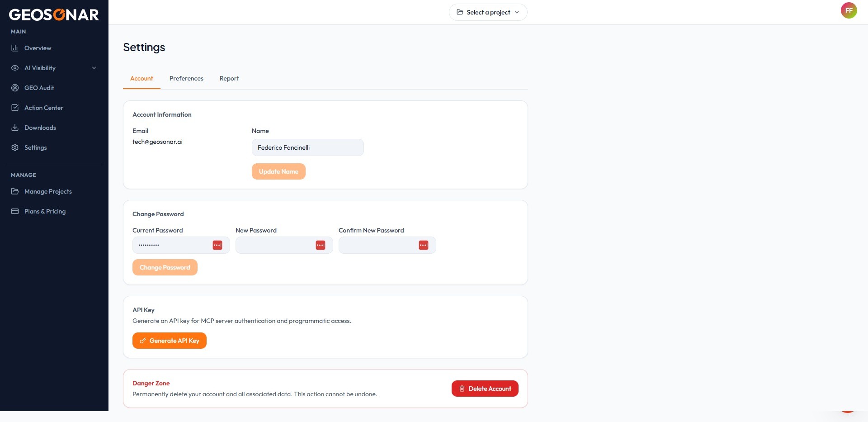This screenshot has height=422, width=868.
Task: Click the Settings gear icon in sidebar
Action: (15, 147)
